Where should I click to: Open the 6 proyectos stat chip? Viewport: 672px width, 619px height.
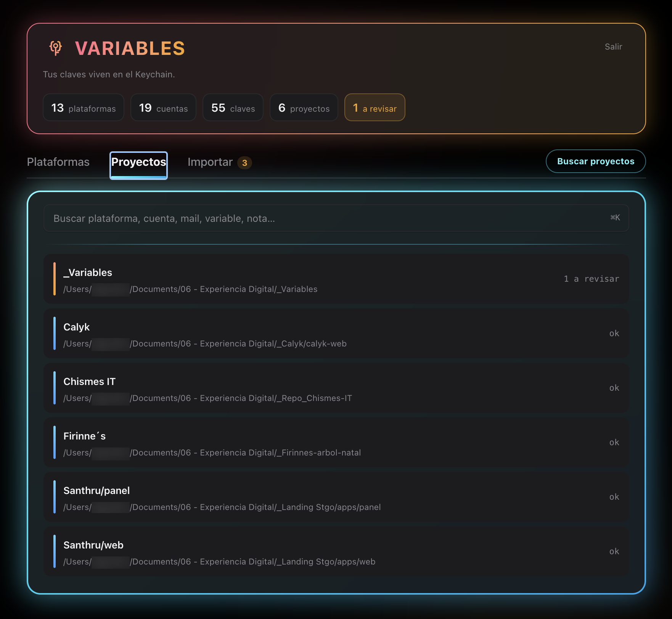point(304,107)
